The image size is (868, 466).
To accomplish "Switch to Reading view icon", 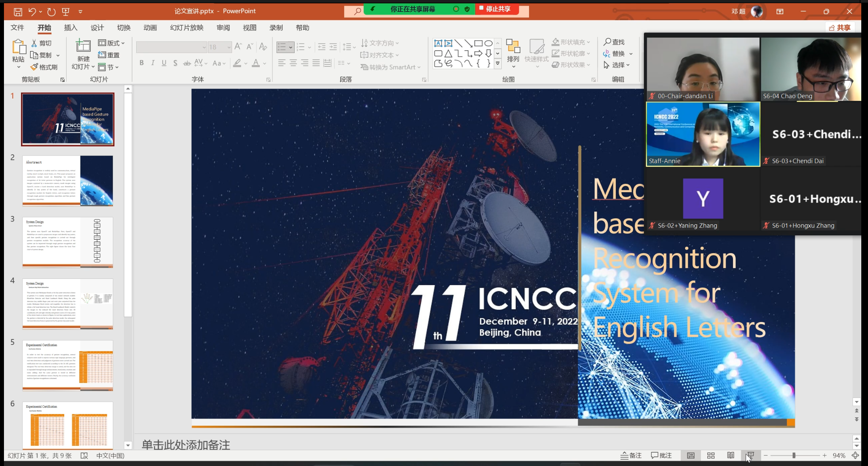I will pos(731,456).
